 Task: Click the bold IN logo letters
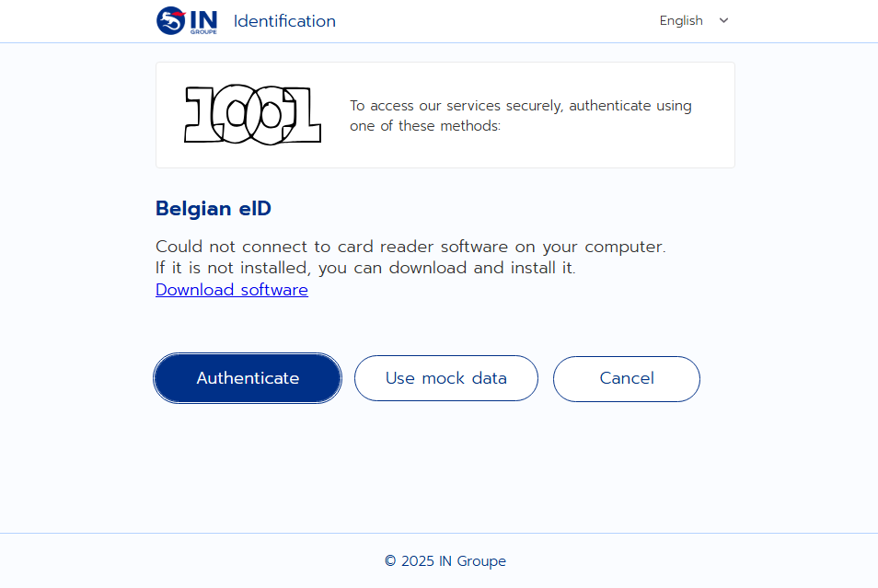click(x=204, y=17)
